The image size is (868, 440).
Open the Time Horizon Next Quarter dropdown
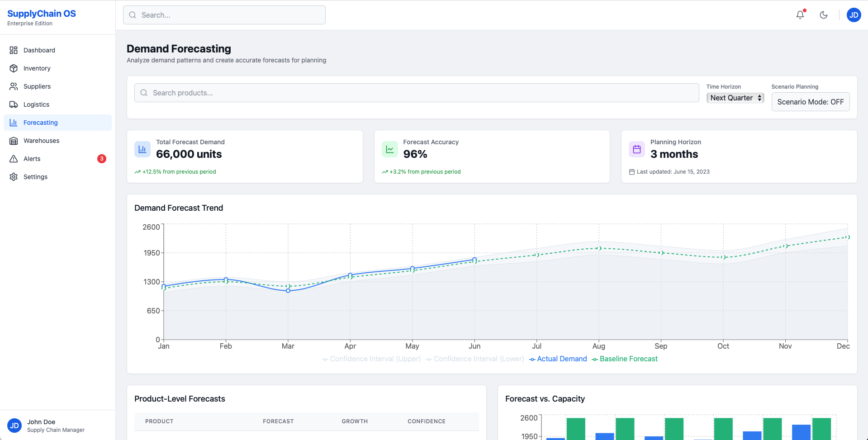pyautogui.click(x=735, y=98)
